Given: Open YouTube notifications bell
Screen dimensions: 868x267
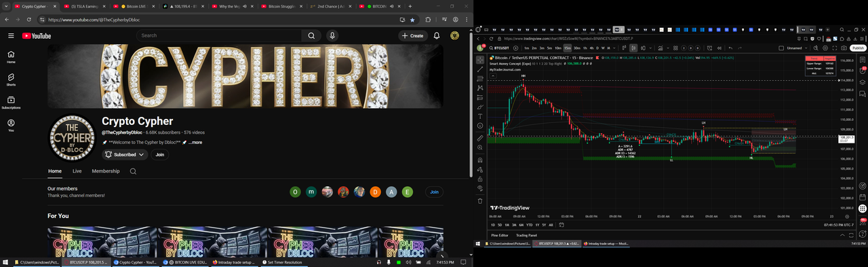Looking at the screenshot, I should point(437,35).
